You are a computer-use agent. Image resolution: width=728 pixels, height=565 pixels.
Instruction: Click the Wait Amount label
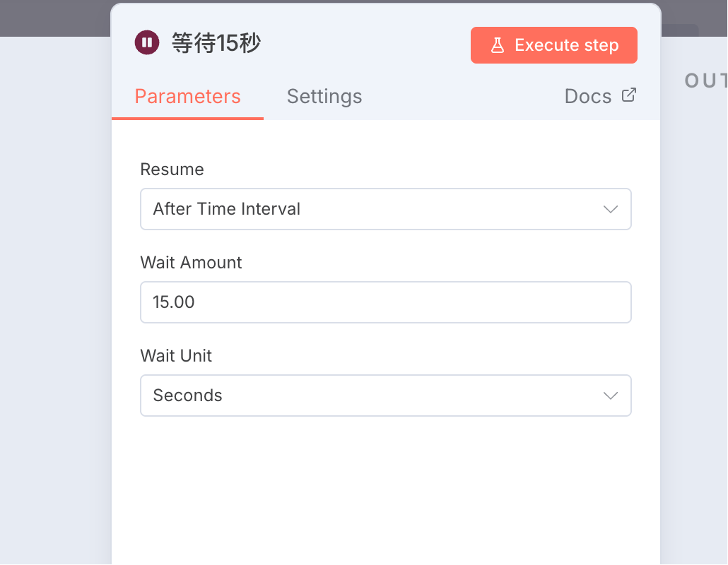tap(191, 263)
